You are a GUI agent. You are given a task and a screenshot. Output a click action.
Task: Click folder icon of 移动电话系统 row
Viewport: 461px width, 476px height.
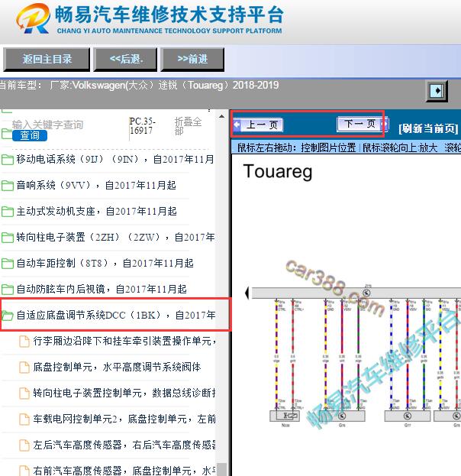8,159
